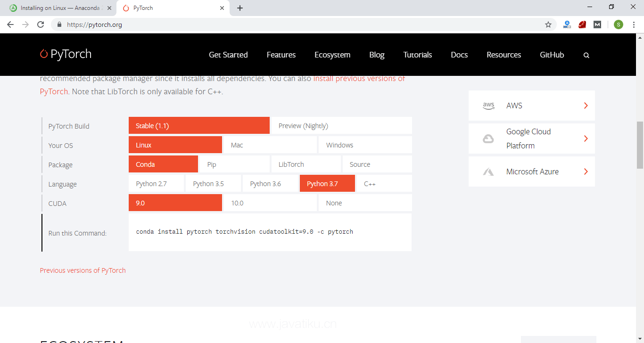Pick Python 2.7 language
The width and height of the screenshot is (644, 343).
coord(156,183)
